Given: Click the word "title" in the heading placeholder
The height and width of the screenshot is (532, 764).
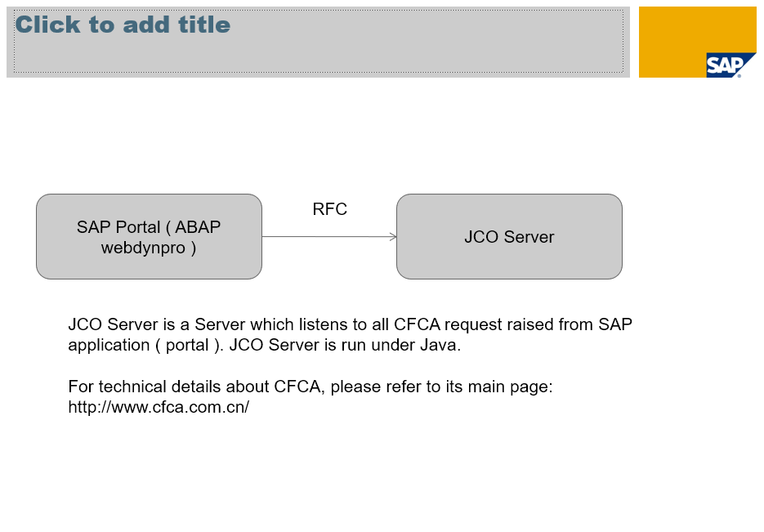Looking at the screenshot, I should coord(204,25).
